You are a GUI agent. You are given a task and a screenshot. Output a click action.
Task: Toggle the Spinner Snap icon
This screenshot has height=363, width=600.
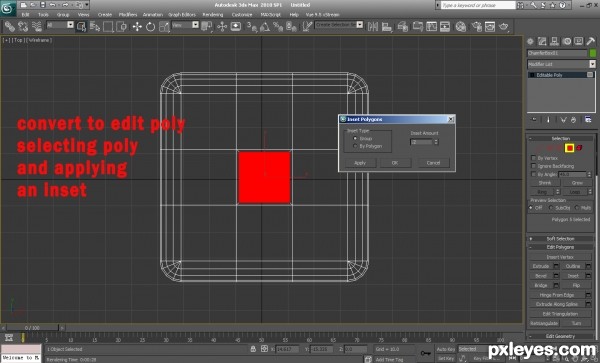tap(292, 26)
